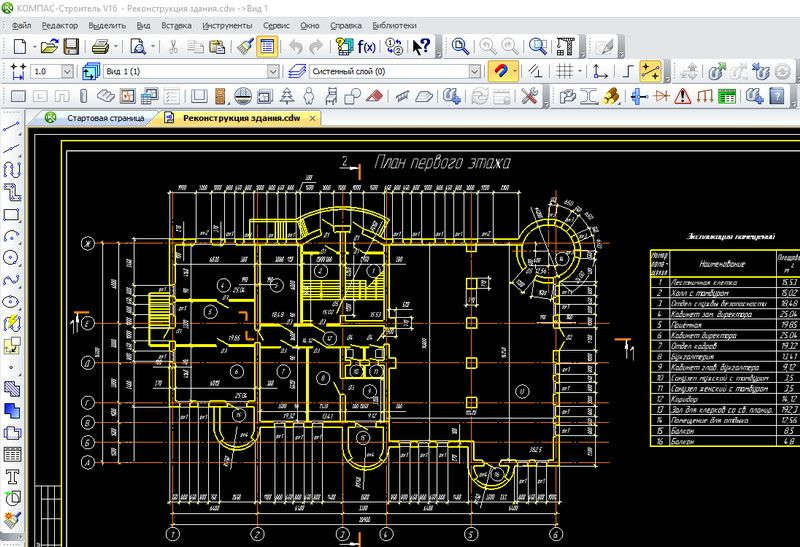
Task: Toggle the grid display button
Action: click(564, 71)
